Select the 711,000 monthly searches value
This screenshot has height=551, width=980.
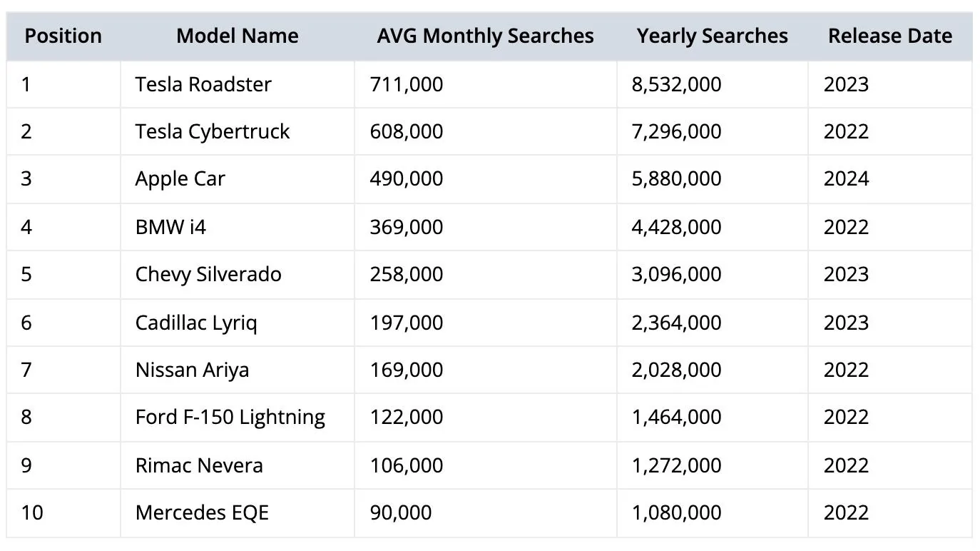point(407,84)
